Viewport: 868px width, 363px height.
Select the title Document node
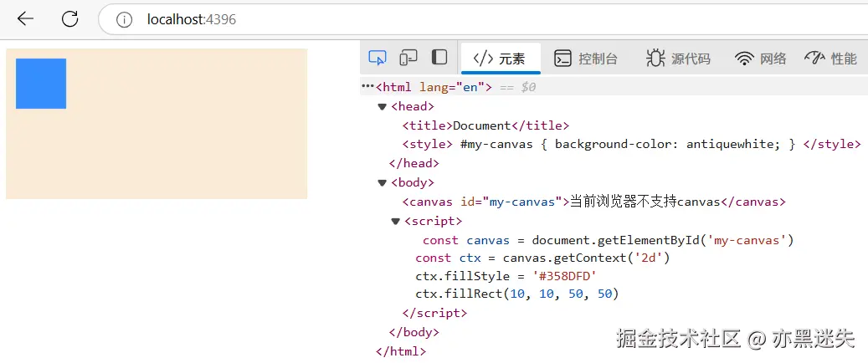(485, 125)
